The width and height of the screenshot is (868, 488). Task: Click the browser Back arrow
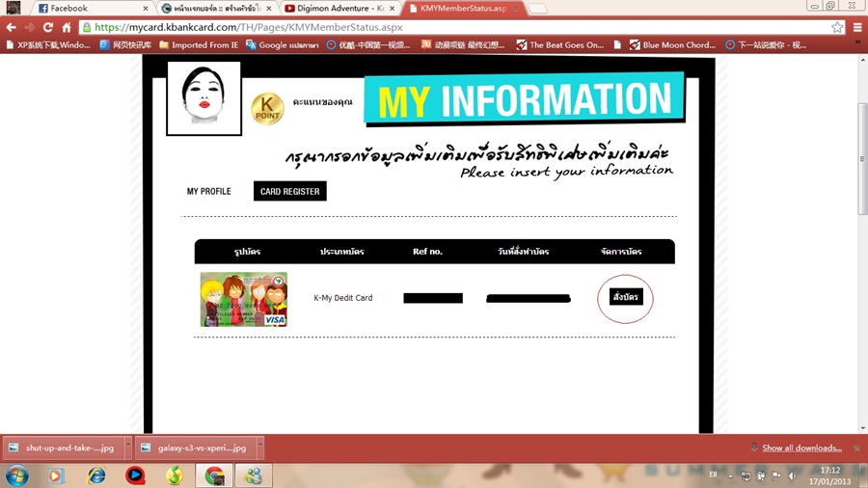11,27
